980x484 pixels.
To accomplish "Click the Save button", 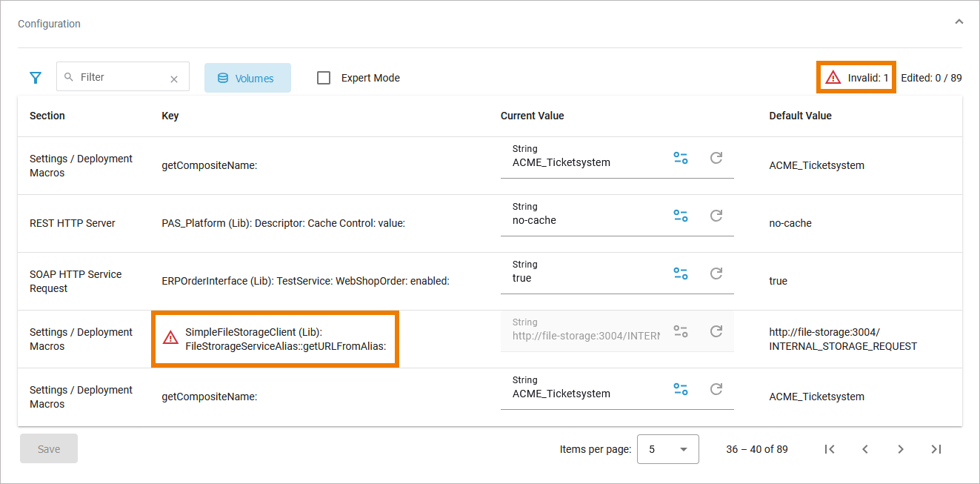I will [49, 448].
